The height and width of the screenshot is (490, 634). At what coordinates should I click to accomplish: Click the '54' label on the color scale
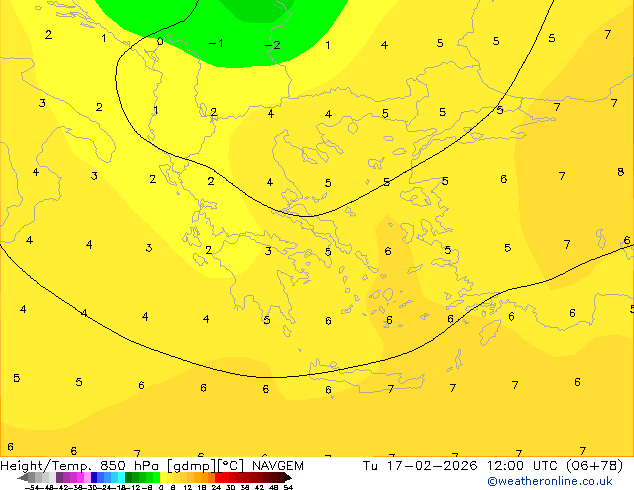[x=288, y=487]
